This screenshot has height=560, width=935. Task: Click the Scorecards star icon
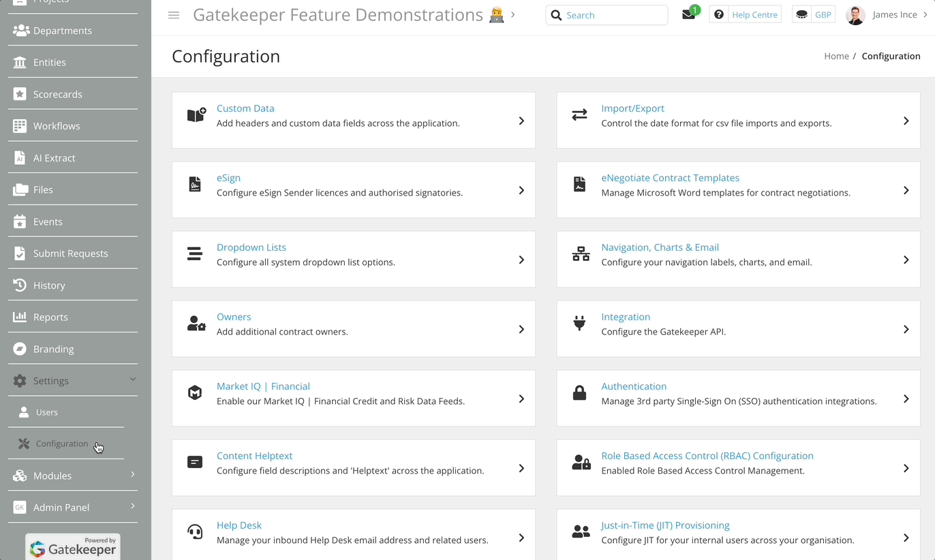point(20,94)
